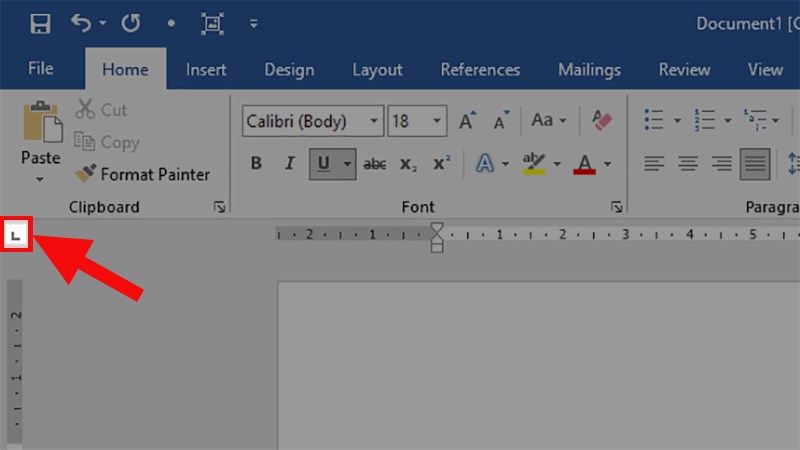This screenshot has width=800, height=450.
Task: Switch to the View tab
Action: click(x=765, y=69)
